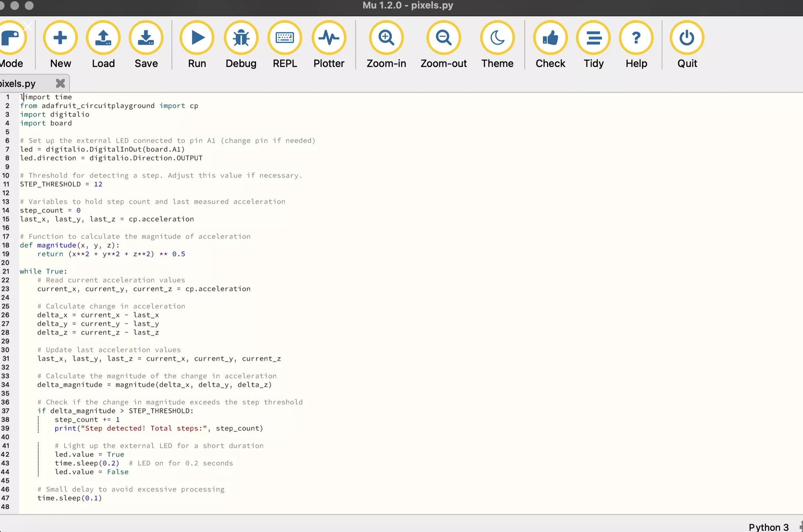Run the pixels.py script
Image resolution: width=803 pixels, height=532 pixels.
click(197, 45)
